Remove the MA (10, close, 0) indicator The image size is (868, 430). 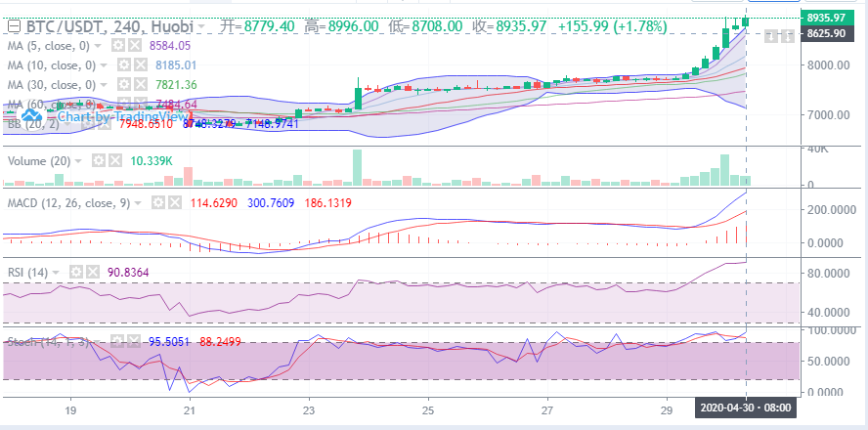pos(140,65)
